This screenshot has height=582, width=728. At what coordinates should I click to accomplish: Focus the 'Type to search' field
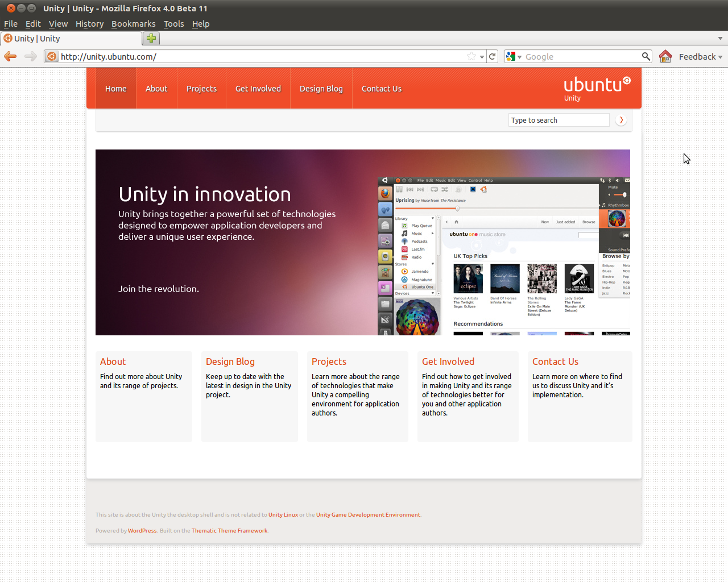(x=559, y=120)
